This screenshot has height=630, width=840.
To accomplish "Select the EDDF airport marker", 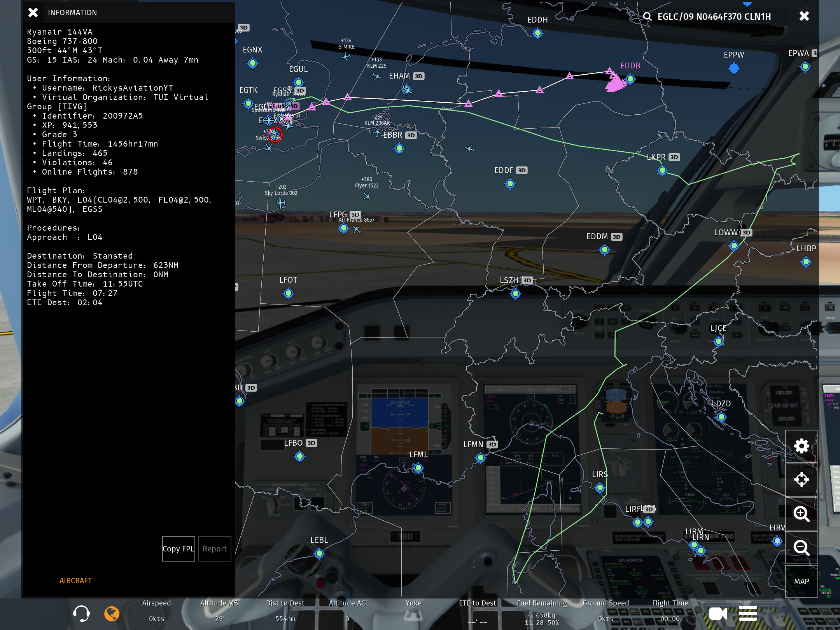I will point(510,184).
